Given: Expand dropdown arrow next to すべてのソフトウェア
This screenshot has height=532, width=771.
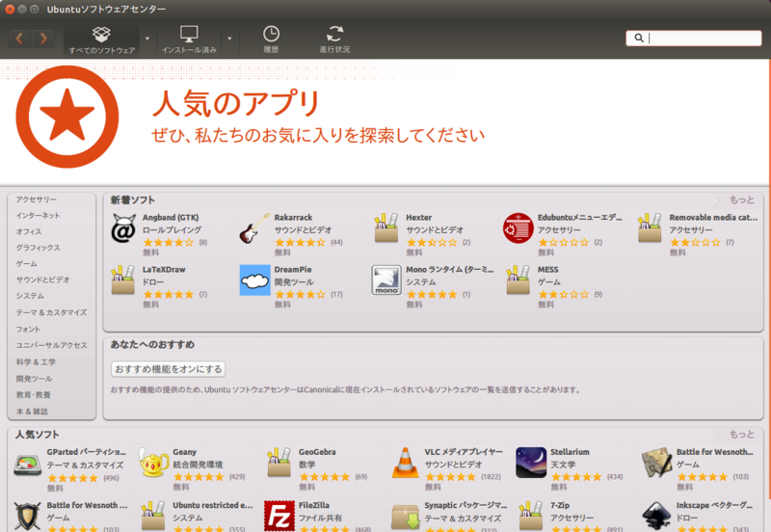Looking at the screenshot, I should (147, 39).
